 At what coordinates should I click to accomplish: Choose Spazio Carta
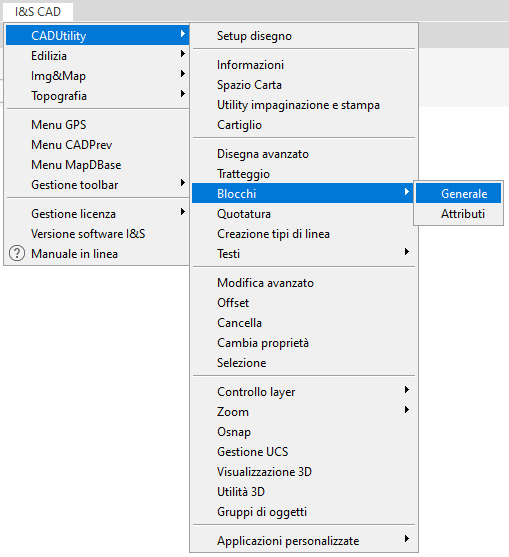[303, 85]
